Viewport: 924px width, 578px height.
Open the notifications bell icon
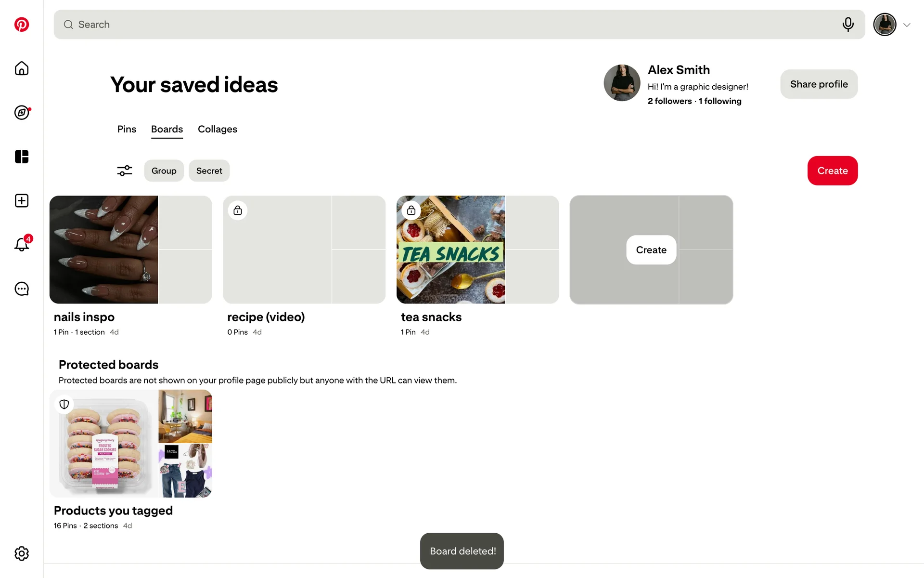tap(22, 245)
